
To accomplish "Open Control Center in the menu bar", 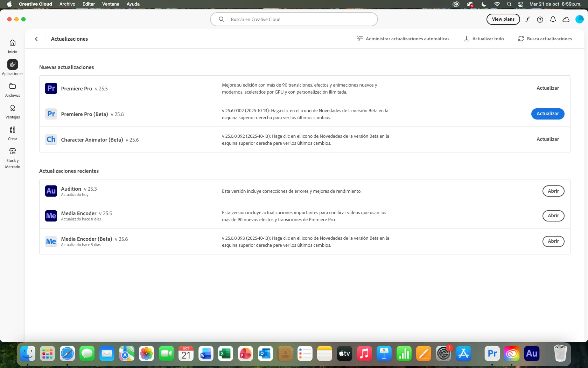I will point(521,4).
